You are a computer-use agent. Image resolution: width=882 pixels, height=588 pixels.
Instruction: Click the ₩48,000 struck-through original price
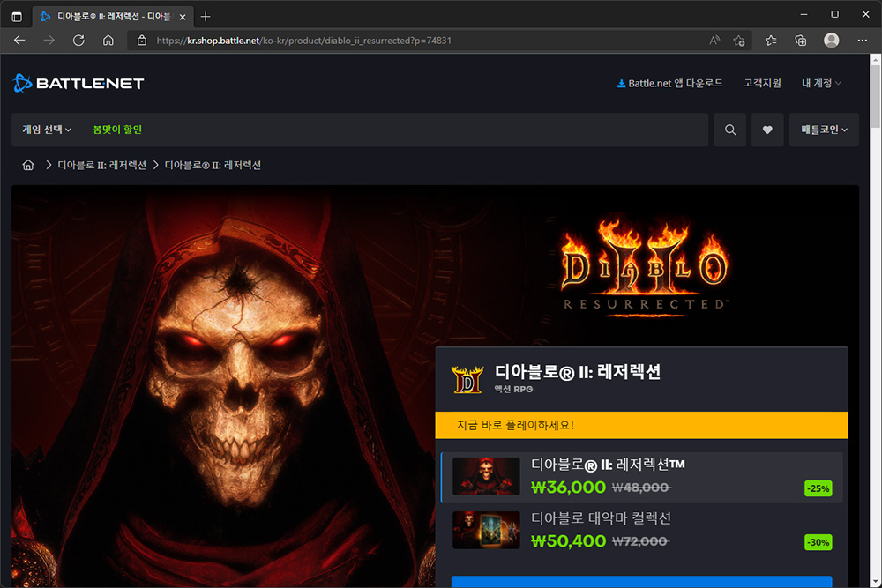coord(640,488)
